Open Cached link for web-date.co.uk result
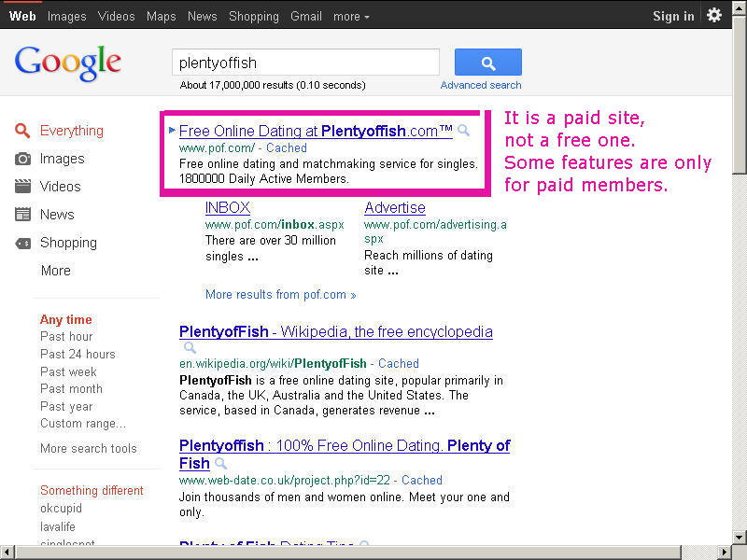The width and height of the screenshot is (747, 560). pyautogui.click(x=422, y=481)
